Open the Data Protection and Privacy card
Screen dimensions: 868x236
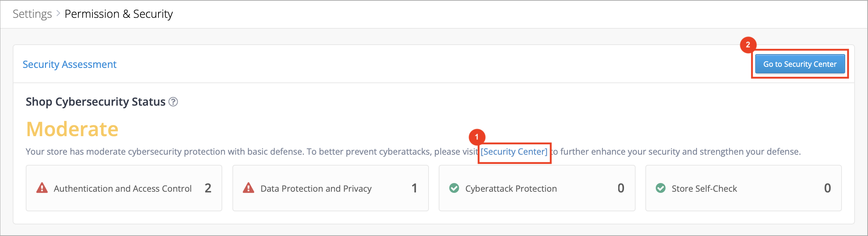coord(331,188)
